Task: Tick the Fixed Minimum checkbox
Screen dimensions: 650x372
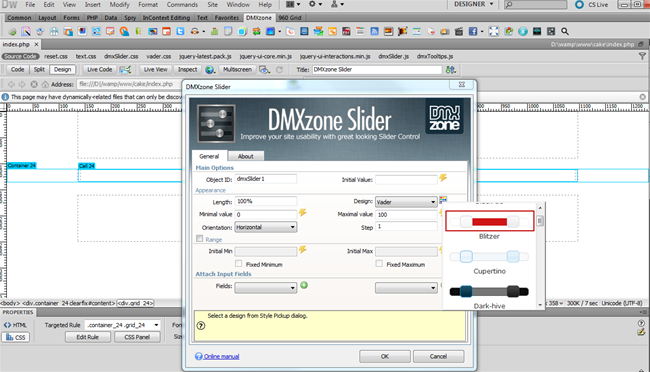Action: [x=239, y=264]
